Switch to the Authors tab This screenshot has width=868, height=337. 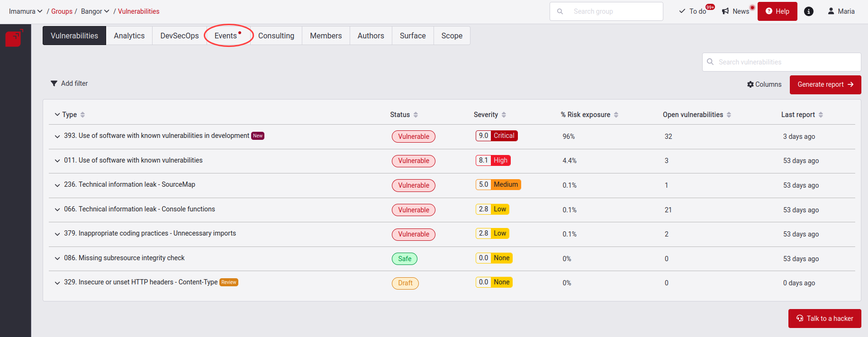[371, 36]
